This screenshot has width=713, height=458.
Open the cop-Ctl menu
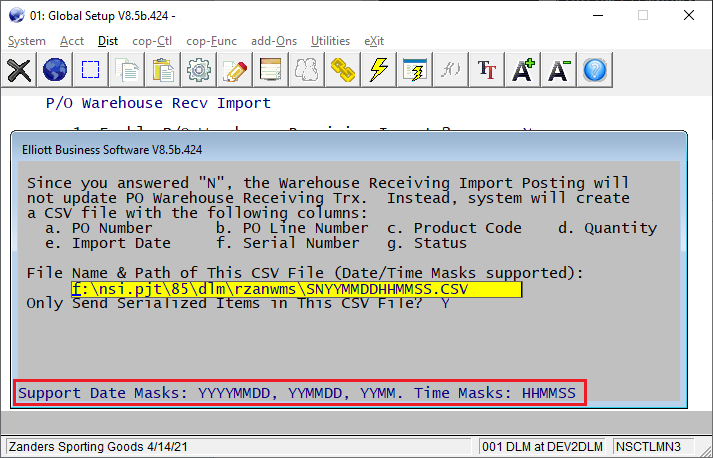pos(152,41)
